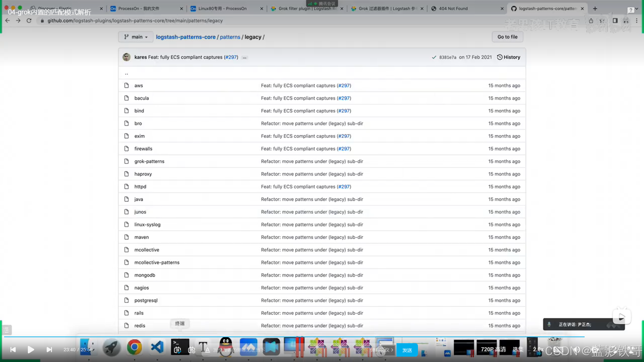Open a new browser tab
644x362 pixels.
pyautogui.click(x=595, y=9)
